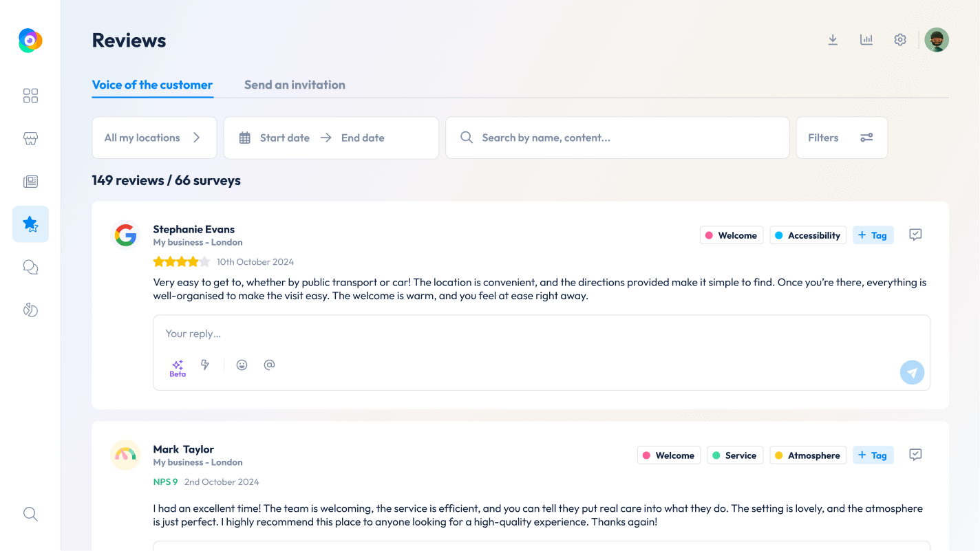Image resolution: width=980 pixels, height=551 pixels.
Task: Click Welcome tag on Stephanie Evans review
Action: coord(732,235)
